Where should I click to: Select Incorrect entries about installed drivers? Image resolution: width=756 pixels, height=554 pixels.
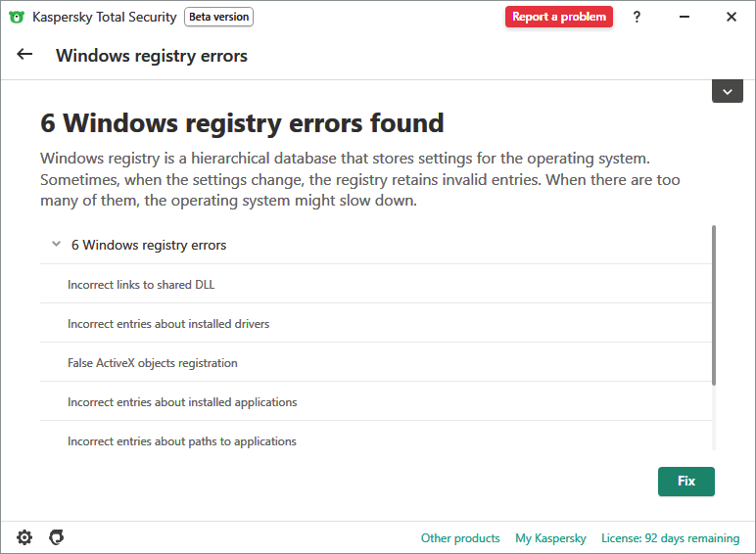click(376, 323)
